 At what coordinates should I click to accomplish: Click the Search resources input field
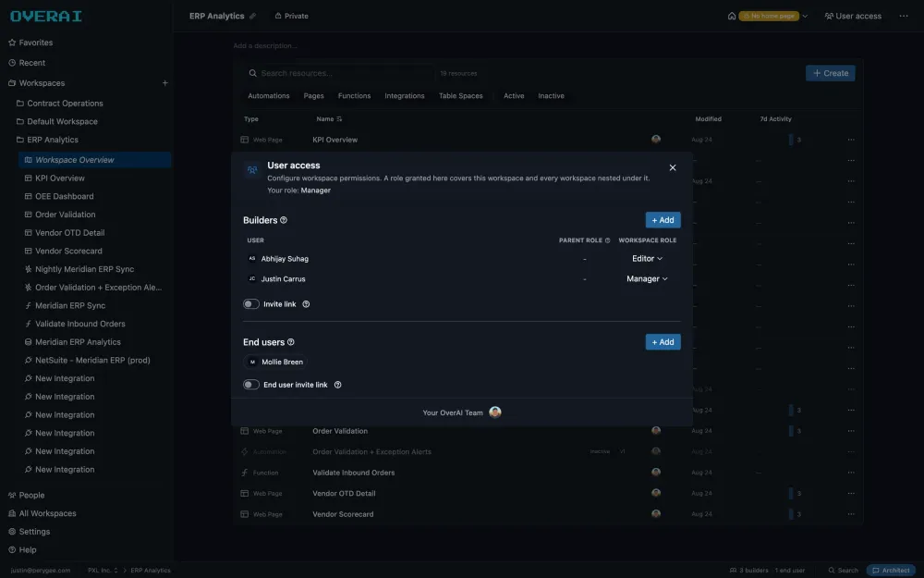tap(339, 73)
